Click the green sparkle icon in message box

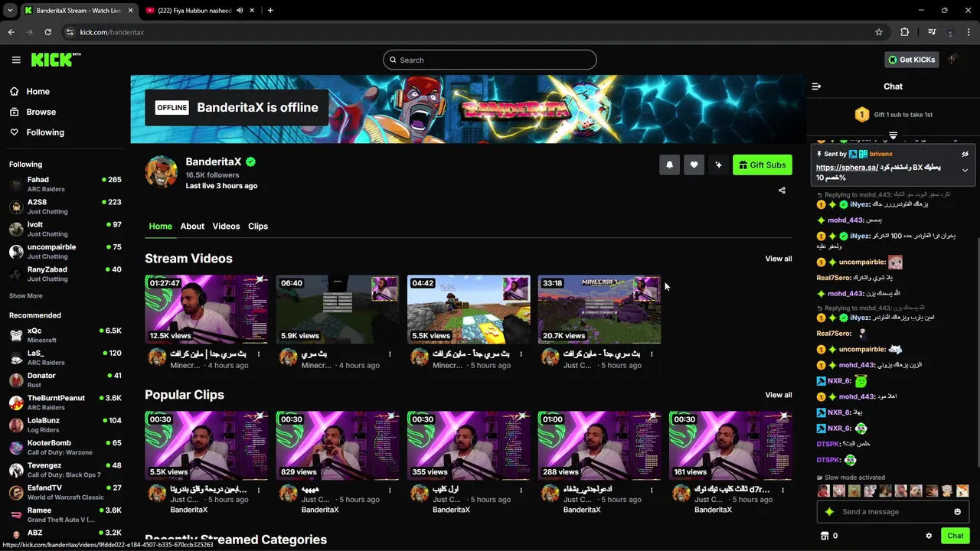(829, 512)
